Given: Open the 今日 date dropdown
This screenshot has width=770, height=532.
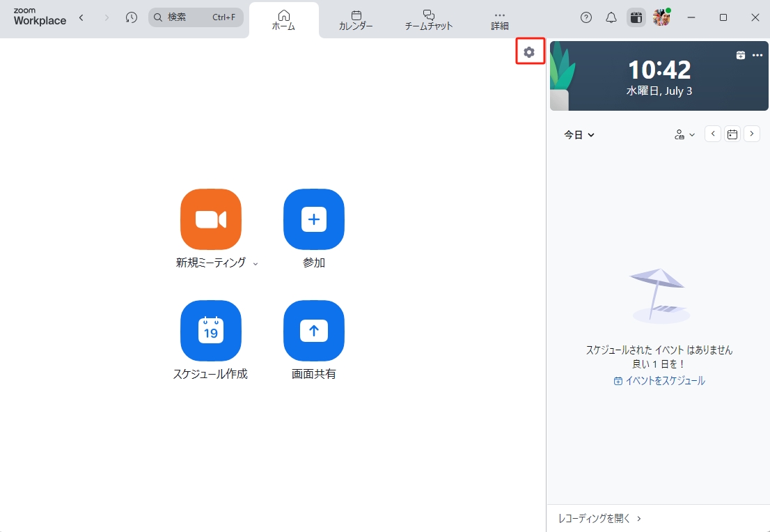Looking at the screenshot, I should point(579,134).
